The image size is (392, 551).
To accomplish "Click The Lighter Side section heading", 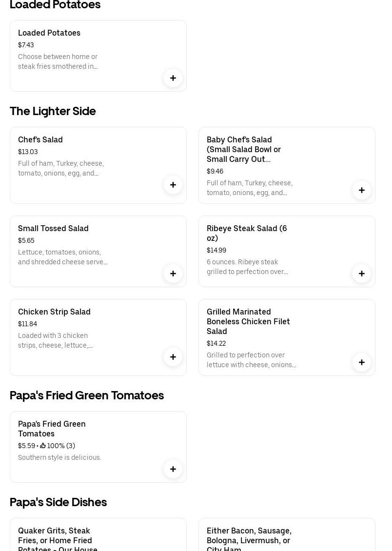I will tap(53, 111).
